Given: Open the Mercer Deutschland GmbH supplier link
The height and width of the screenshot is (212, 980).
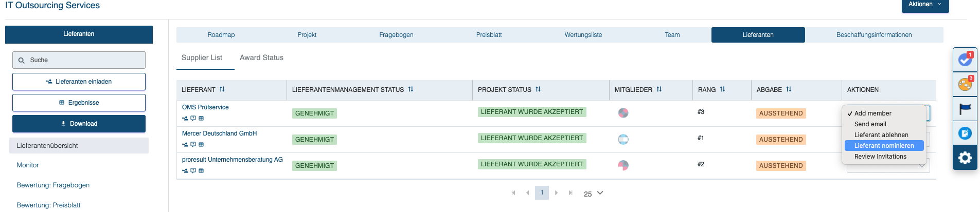Looking at the screenshot, I should tap(219, 133).
